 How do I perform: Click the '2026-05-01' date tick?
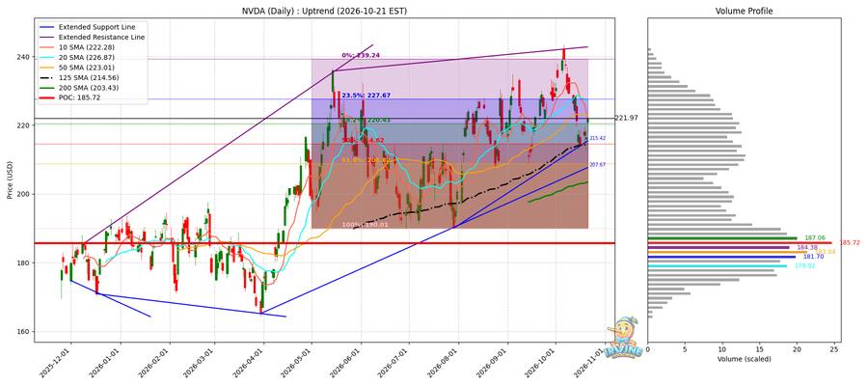click(297, 362)
